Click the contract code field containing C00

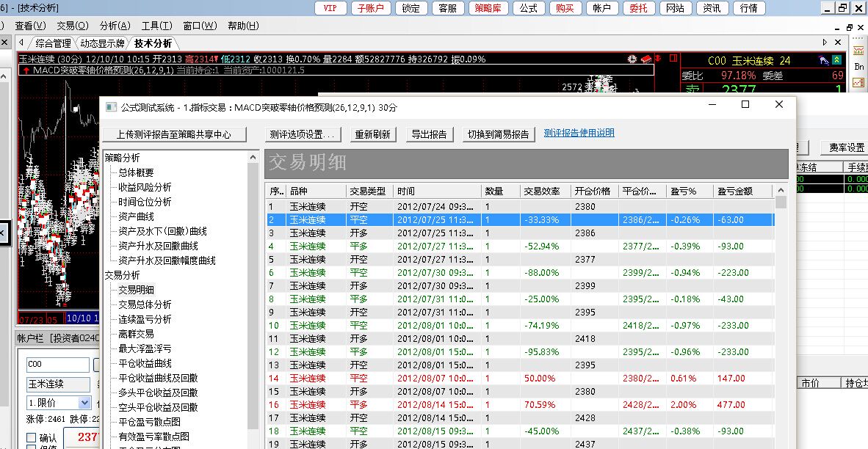coord(57,365)
